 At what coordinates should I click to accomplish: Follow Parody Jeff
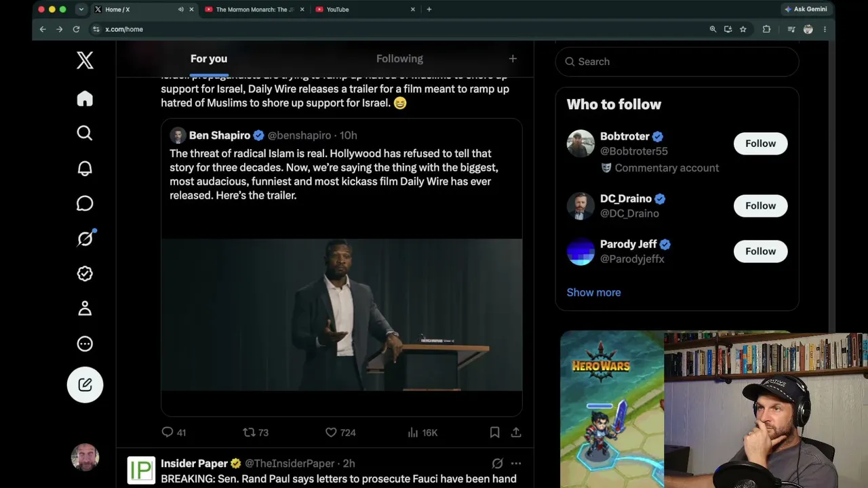[x=760, y=251]
